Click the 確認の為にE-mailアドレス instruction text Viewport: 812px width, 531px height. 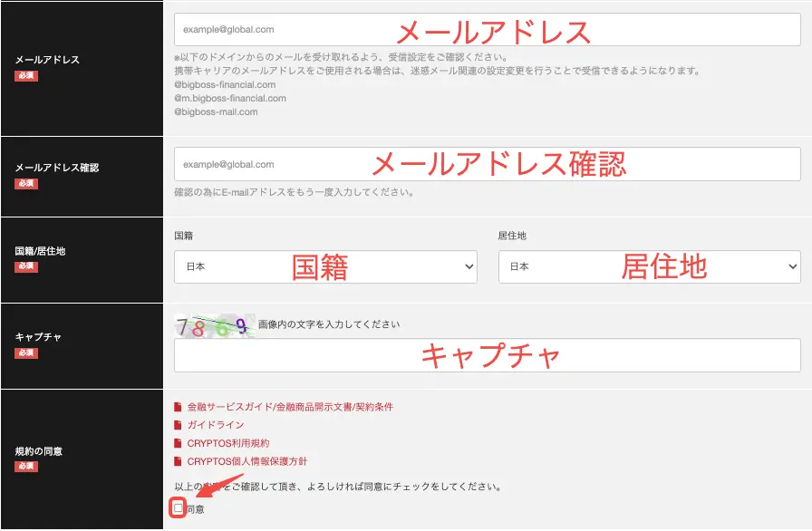(x=294, y=192)
